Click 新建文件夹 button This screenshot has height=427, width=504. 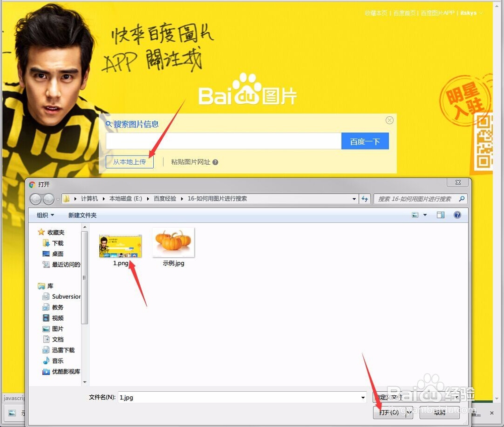[x=82, y=215]
